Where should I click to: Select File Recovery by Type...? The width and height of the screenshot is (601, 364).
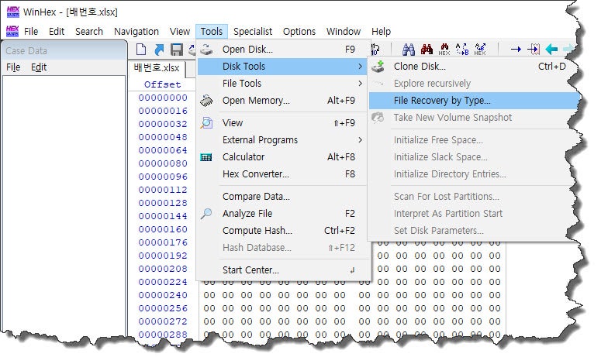(x=473, y=101)
